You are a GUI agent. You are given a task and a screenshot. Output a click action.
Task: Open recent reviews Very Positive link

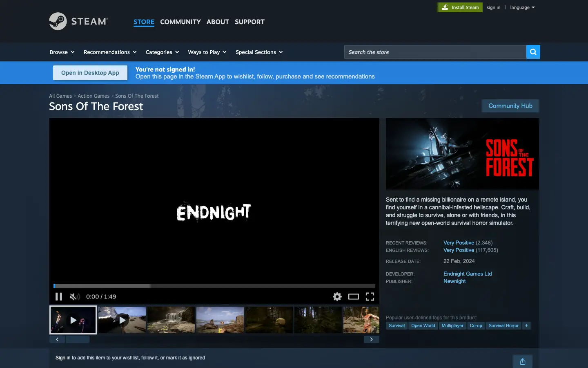click(x=459, y=242)
